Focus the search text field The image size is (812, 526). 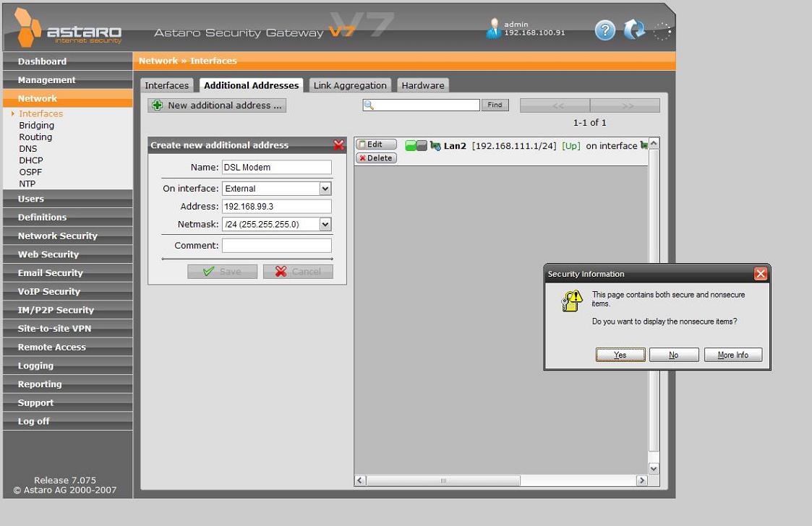pyautogui.click(x=421, y=105)
